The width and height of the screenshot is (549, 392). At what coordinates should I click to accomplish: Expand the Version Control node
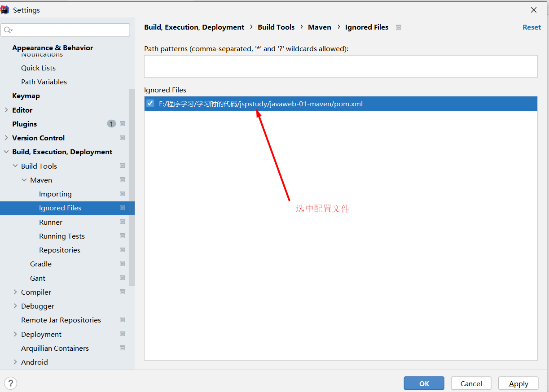[x=6, y=138]
